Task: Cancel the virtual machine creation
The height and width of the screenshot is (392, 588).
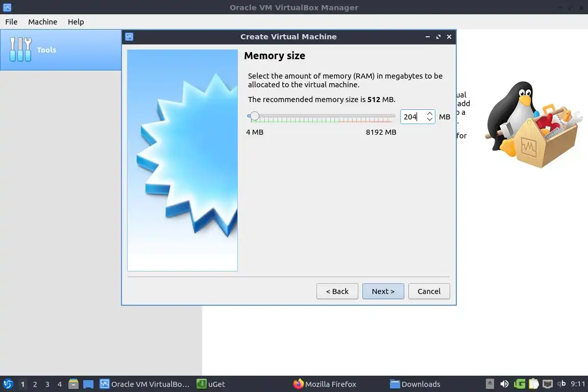Action: point(429,291)
